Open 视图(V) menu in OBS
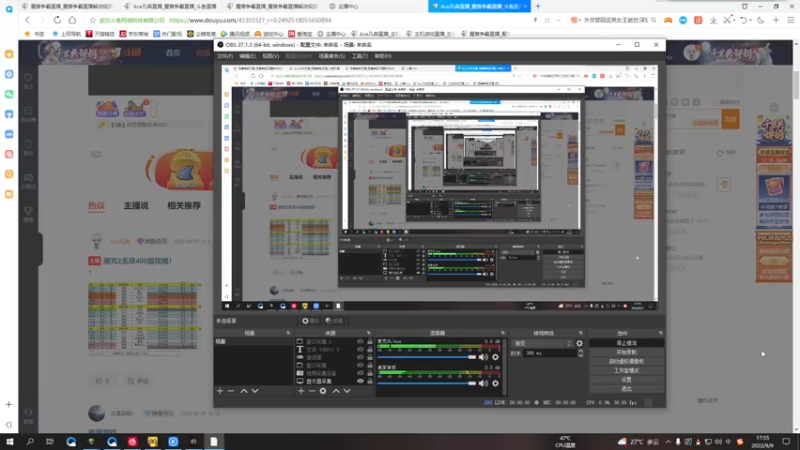Viewport: 800px width, 450px height. pyautogui.click(x=271, y=56)
